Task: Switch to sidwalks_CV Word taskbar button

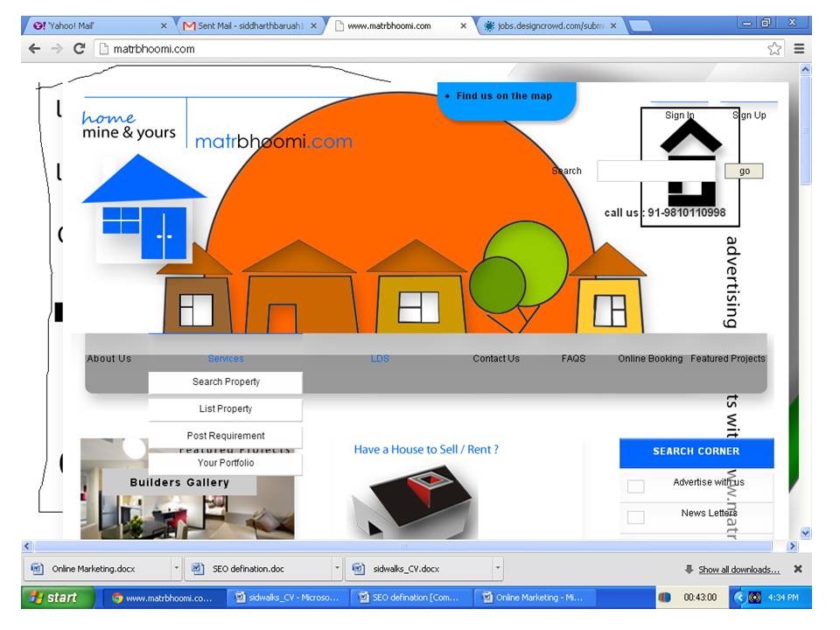Action: tap(288, 598)
